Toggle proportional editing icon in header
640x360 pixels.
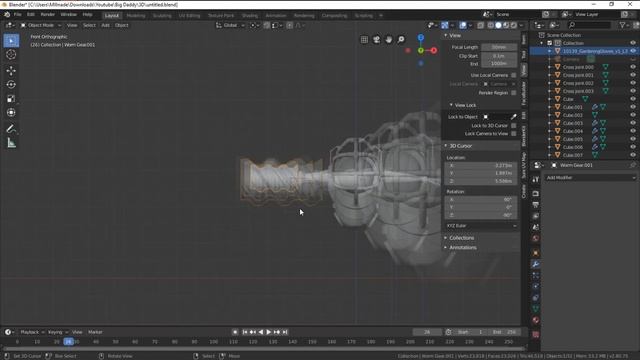(289, 25)
